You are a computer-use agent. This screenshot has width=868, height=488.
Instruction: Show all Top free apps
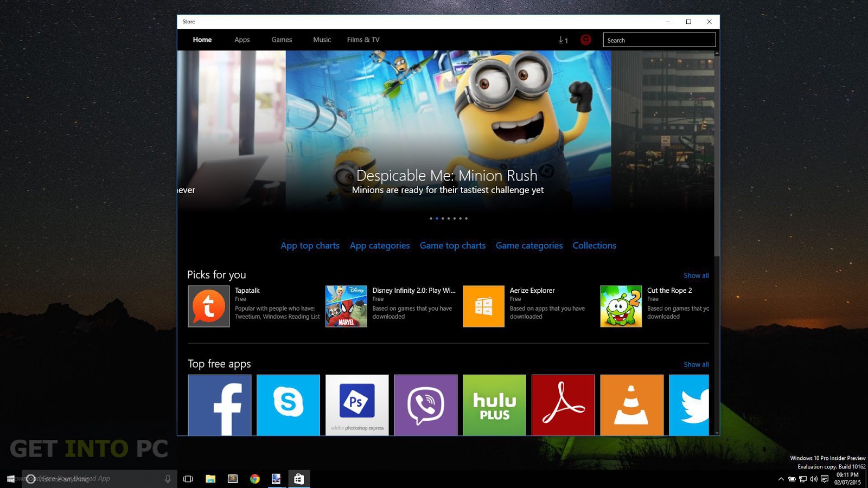(695, 364)
